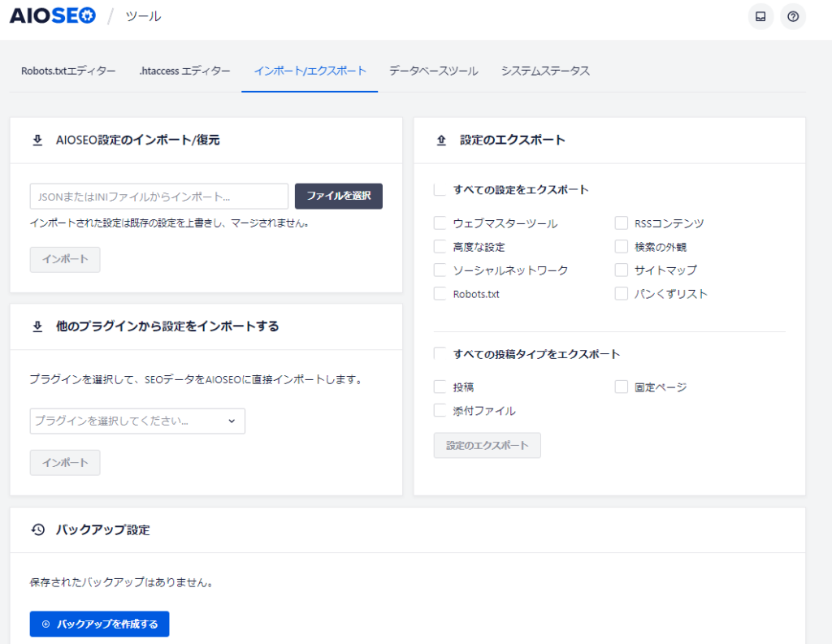This screenshot has height=644, width=832.
Task: Enable the サイトマップ export checkbox
Action: (x=622, y=270)
